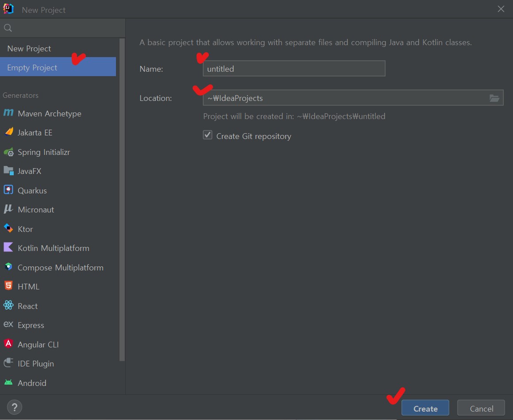Choose the Maven Archetype generator label

(x=50, y=113)
